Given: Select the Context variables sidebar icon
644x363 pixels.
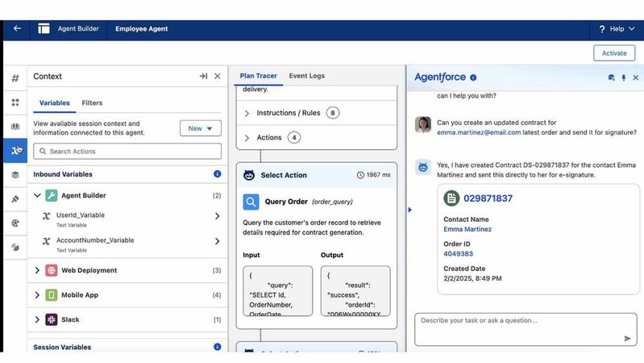Looking at the screenshot, I should (x=15, y=151).
